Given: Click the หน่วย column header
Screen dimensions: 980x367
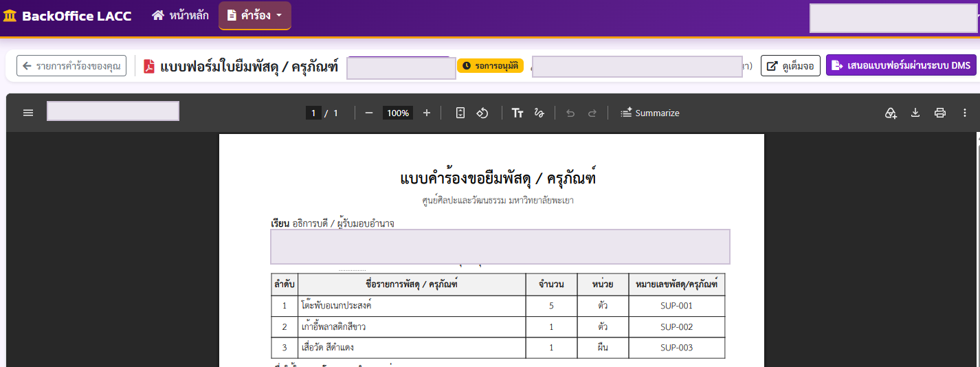Looking at the screenshot, I should point(603,284).
